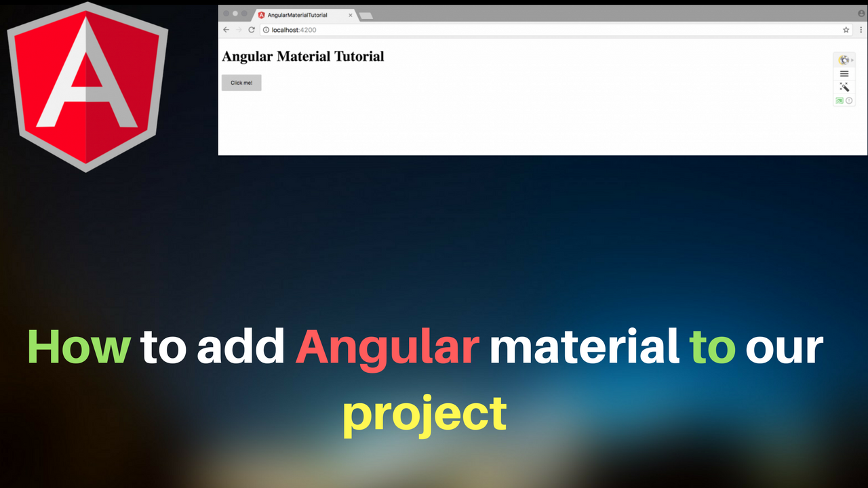868x488 pixels.
Task: Click the 'Click me!' button
Action: 241,83
